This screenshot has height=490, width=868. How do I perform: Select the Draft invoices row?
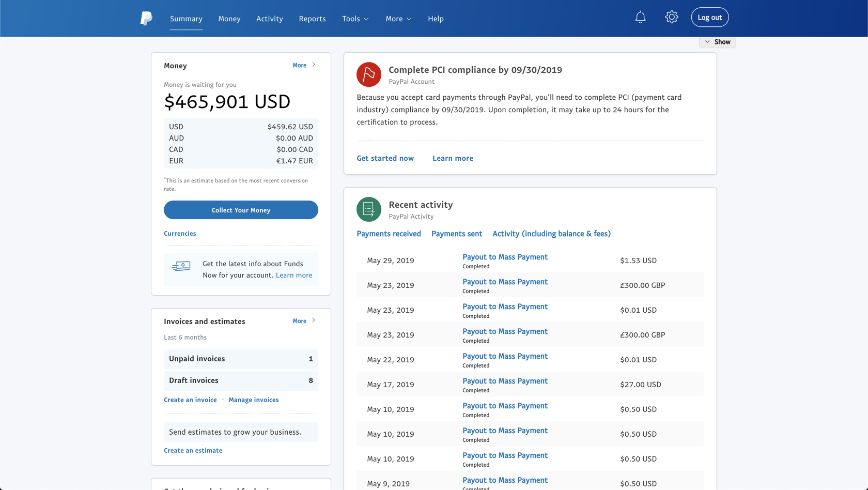pos(241,380)
